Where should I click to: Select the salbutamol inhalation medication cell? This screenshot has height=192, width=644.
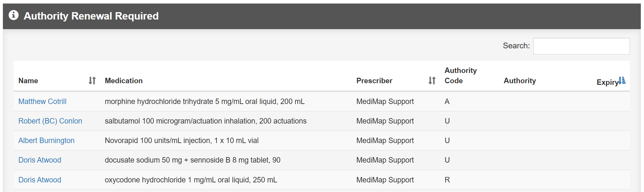tap(206, 121)
